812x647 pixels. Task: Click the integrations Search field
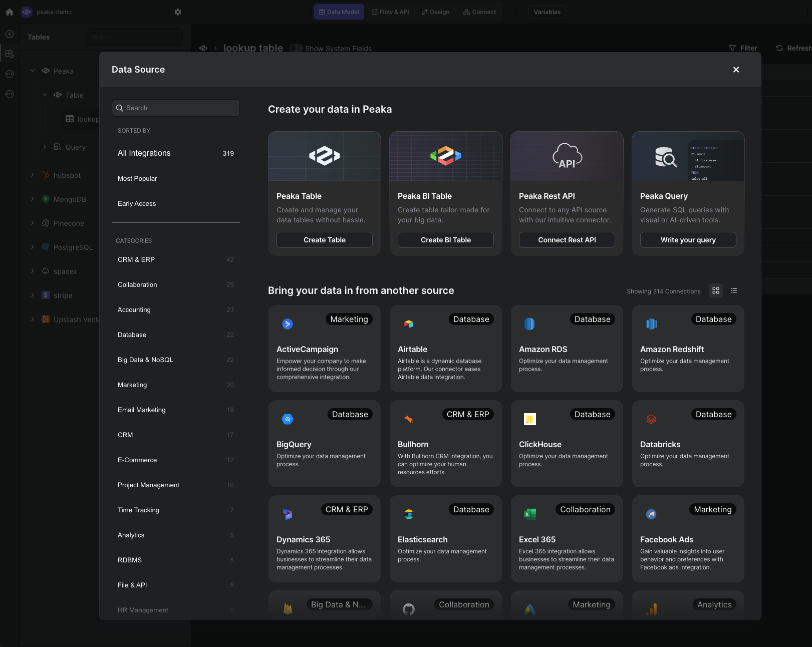coord(176,108)
